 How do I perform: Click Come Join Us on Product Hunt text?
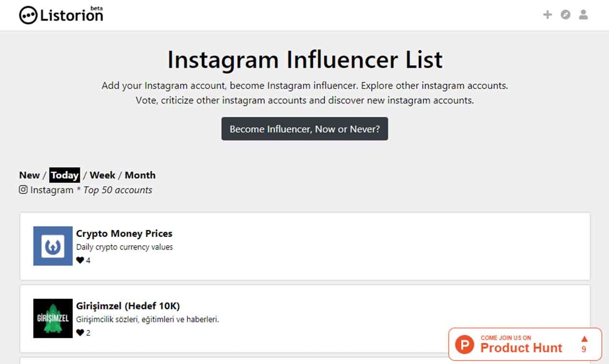click(x=521, y=344)
